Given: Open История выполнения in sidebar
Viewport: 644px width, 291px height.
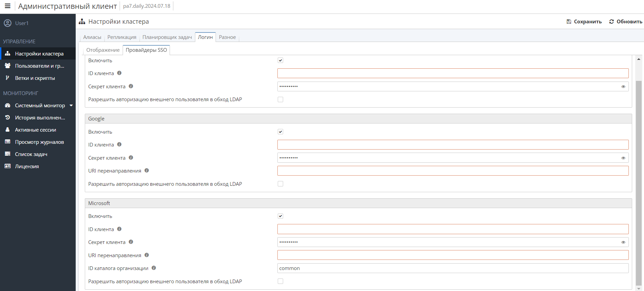Looking at the screenshot, I should 38,117.
